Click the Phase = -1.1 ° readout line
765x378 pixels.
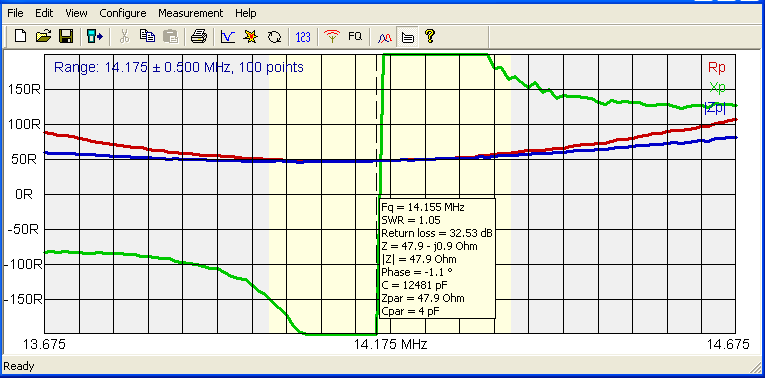tap(416, 272)
